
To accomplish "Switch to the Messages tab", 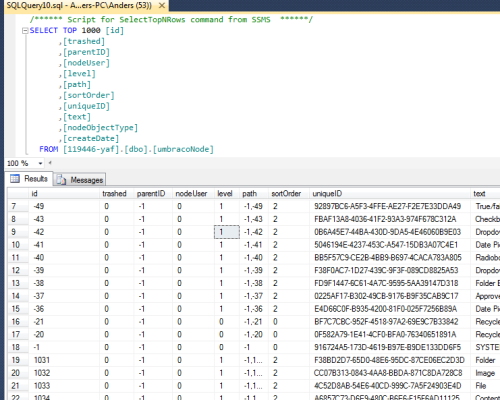I will click(x=80, y=180).
